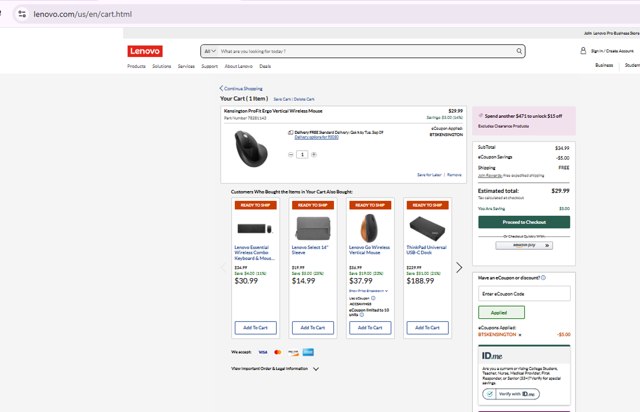Open Kensington ProFit Ergo Vertical Wireless Mouse title
Screen dimensions: 640x412
pos(273,111)
